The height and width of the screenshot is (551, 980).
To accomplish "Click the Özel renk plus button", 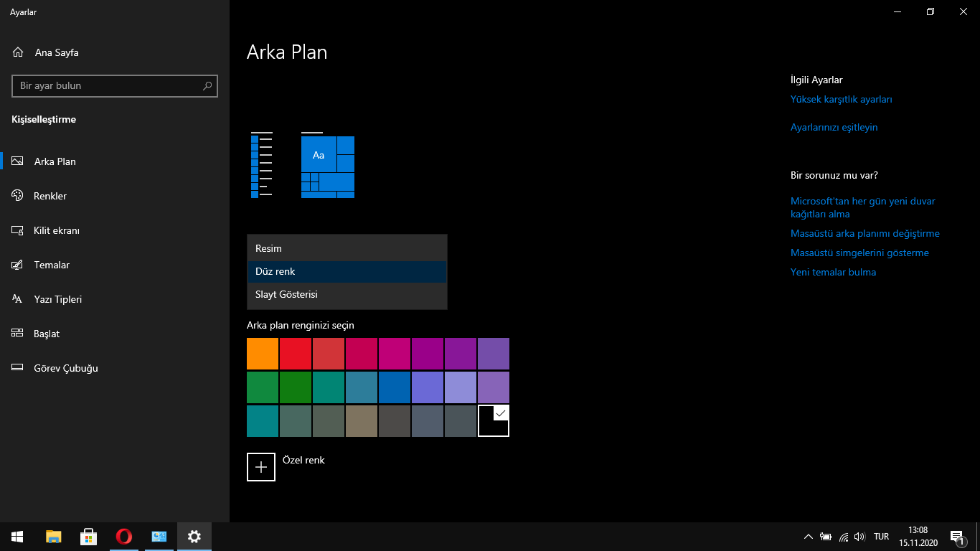I will click(x=261, y=467).
